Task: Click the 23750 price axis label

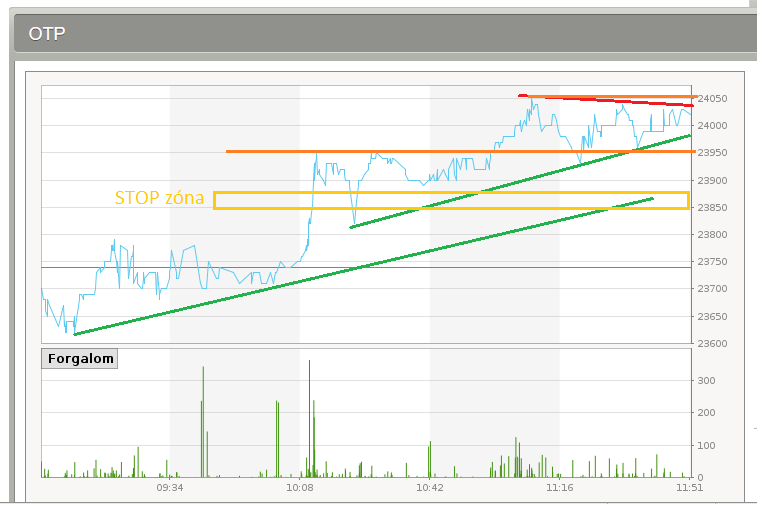Action: point(712,262)
